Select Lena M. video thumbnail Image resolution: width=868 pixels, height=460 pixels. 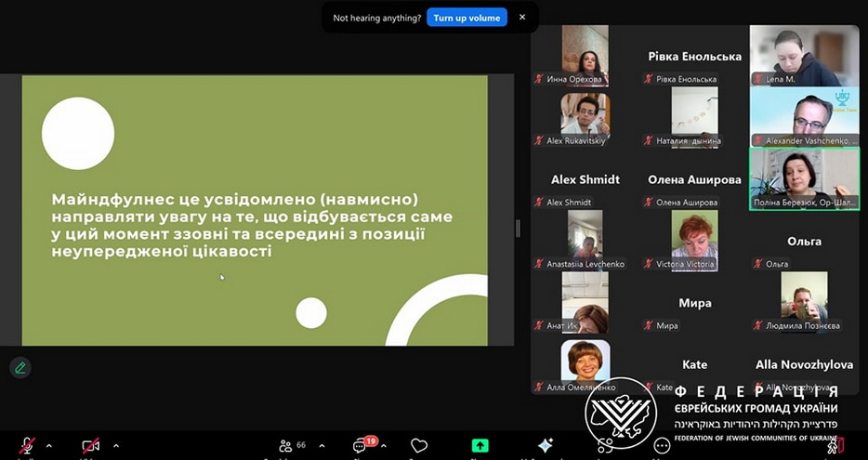point(805,56)
